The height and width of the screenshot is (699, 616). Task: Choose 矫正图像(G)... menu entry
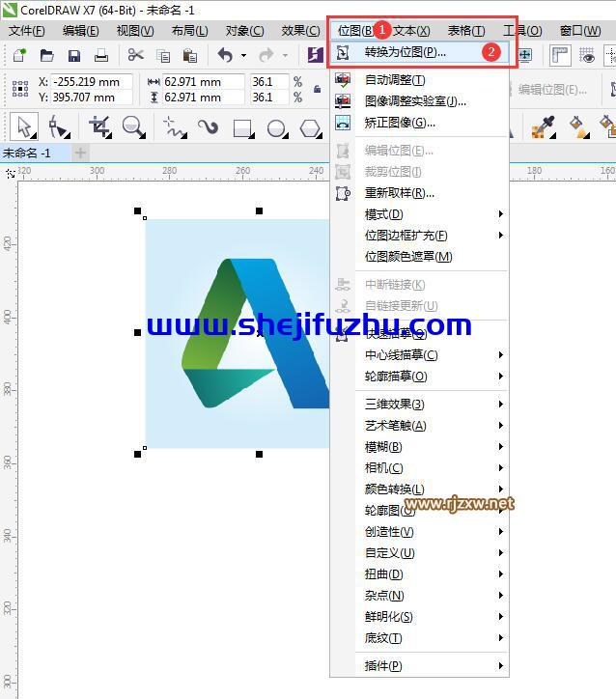click(x=419, y=123)
